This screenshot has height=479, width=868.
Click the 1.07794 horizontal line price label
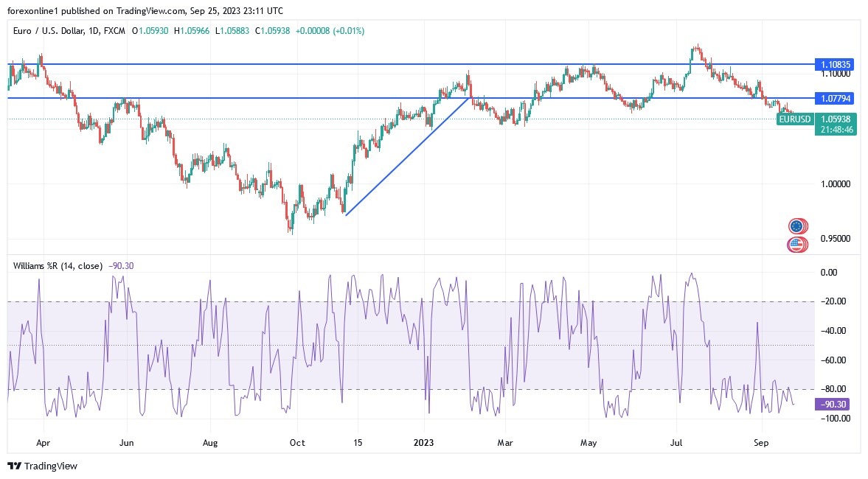click(836, 98)
